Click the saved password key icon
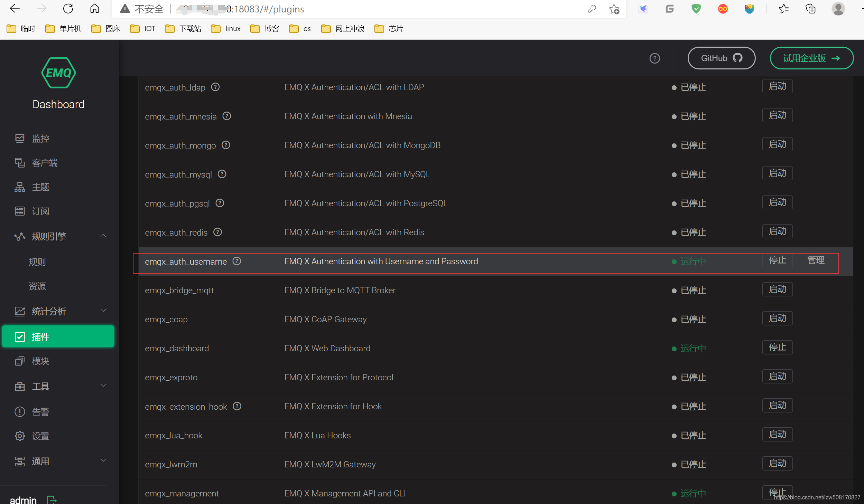The height and width of the screenshot is (504, 864). [x=592, y=9]
